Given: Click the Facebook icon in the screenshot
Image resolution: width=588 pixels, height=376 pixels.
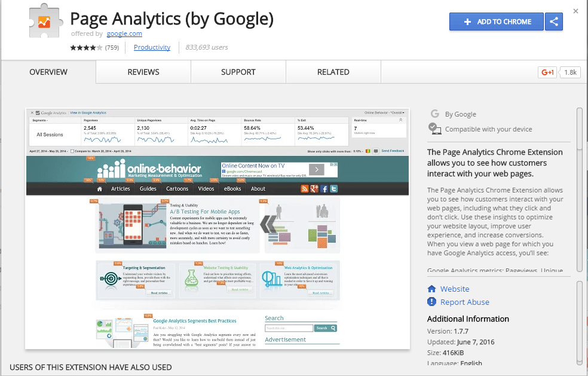Looking at the screenshot, I should point(324,189).
